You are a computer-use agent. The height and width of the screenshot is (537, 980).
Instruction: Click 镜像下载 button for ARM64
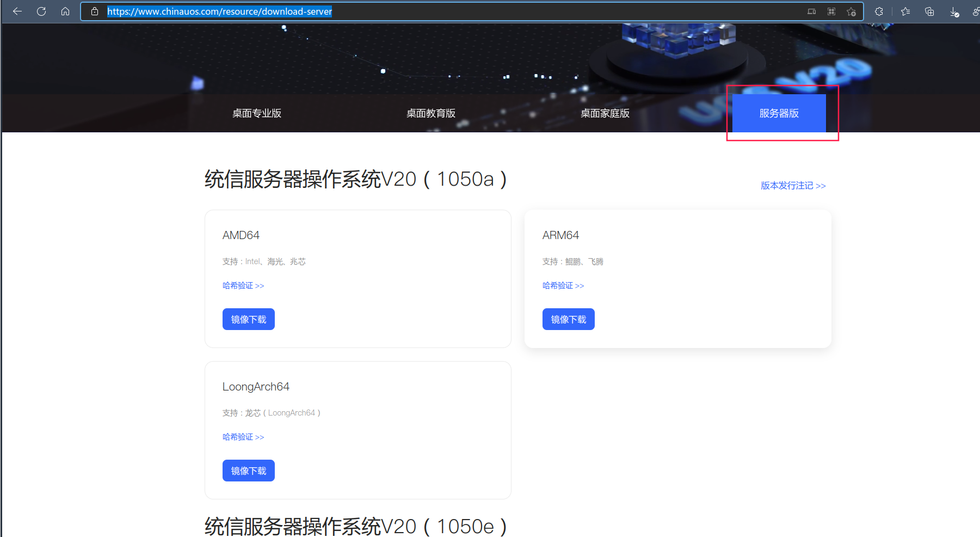pos(569,319)
